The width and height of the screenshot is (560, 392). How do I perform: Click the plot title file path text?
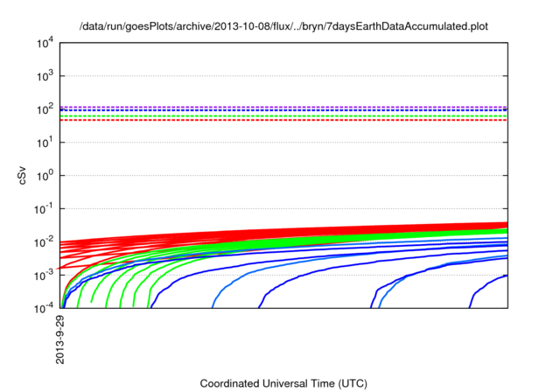coord(283,27)
